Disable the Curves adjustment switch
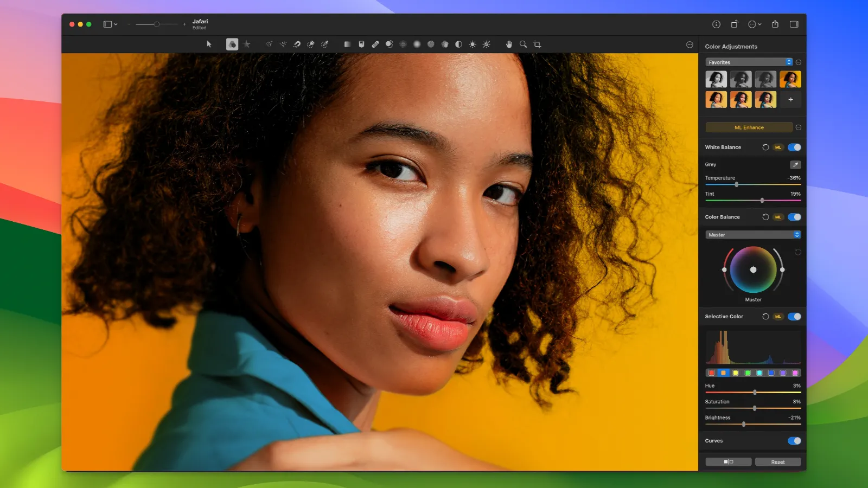This screenshot has width=868, height=488. 794,441
